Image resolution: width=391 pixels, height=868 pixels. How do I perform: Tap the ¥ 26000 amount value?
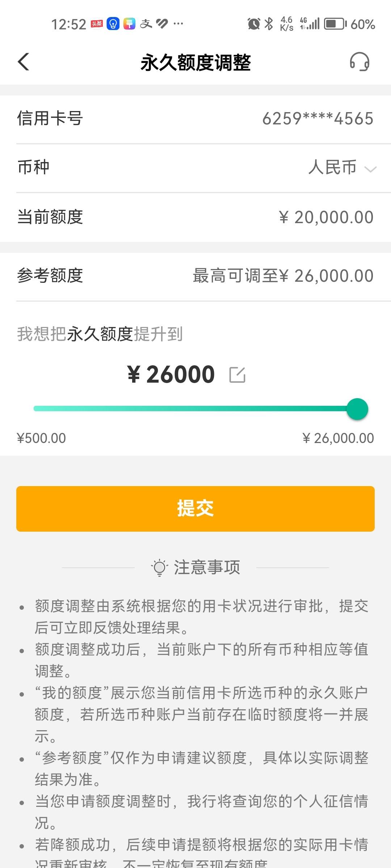click(x=171, y=374)
